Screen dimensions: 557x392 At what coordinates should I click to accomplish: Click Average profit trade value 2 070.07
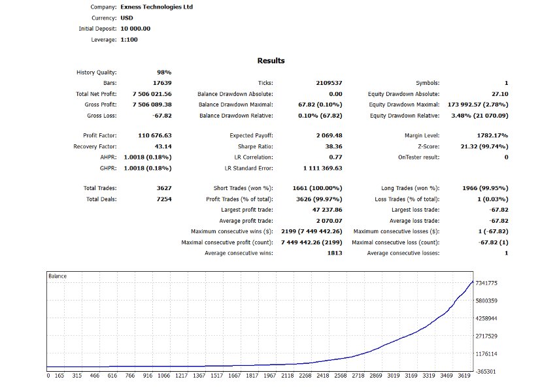[x=329, y=221]
